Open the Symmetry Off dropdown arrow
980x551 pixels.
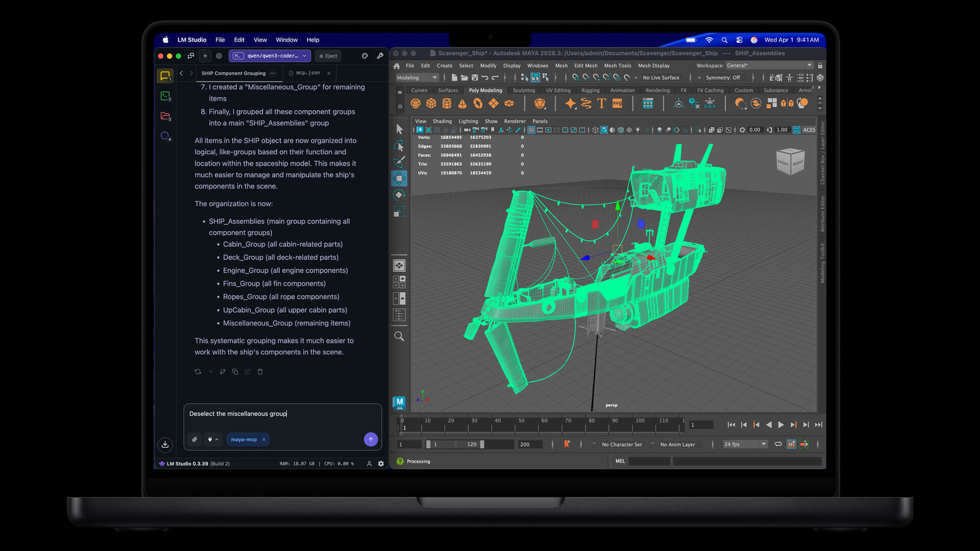[x=699, y=78]
